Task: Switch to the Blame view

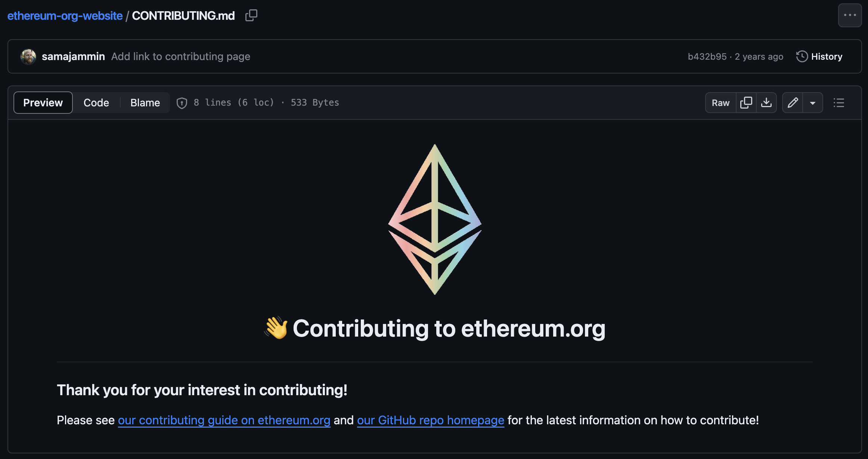Action: tap(145, 102)
